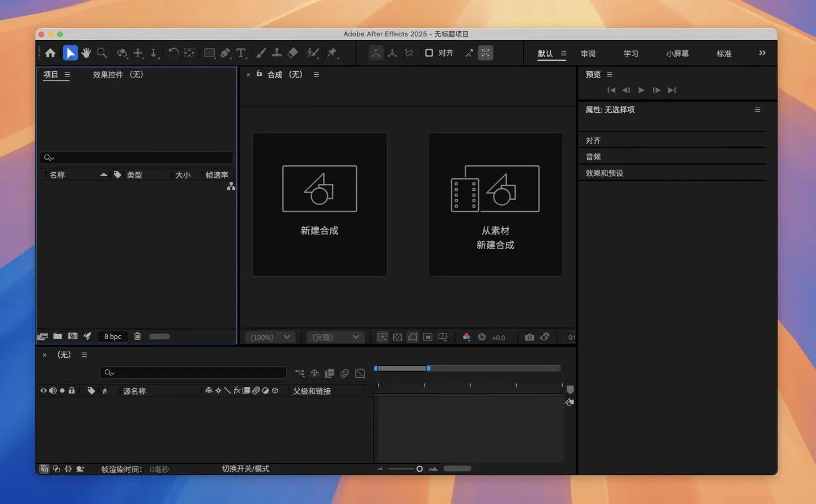The width and height of the screenshot is (816, 504).
Task: Click the timeline zoom slider handle
Action: pos(419,469)
